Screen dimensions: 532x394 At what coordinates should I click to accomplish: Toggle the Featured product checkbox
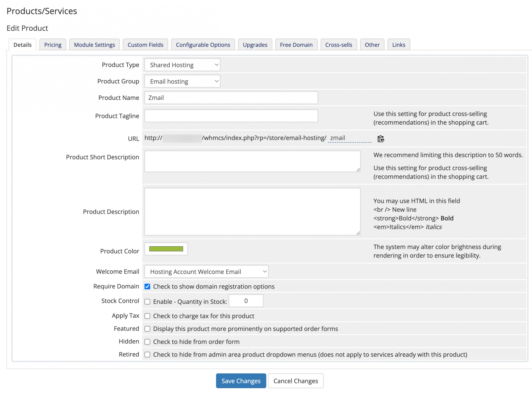148,329
